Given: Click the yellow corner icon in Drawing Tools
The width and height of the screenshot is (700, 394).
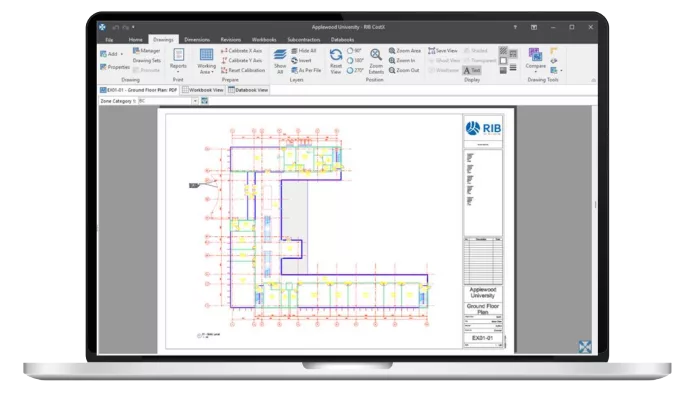Looking at the screenshot, I should click(x=554, y=51).
